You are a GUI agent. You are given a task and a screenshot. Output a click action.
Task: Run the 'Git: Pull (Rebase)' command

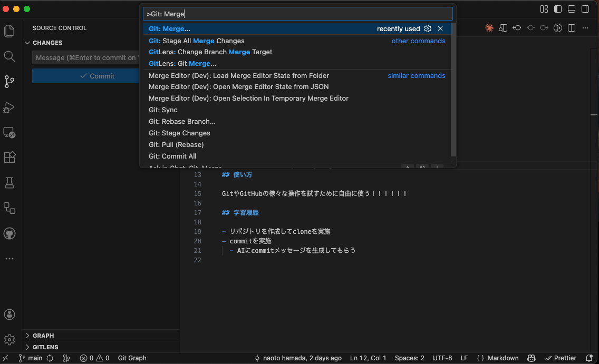[x=297, y=145]
